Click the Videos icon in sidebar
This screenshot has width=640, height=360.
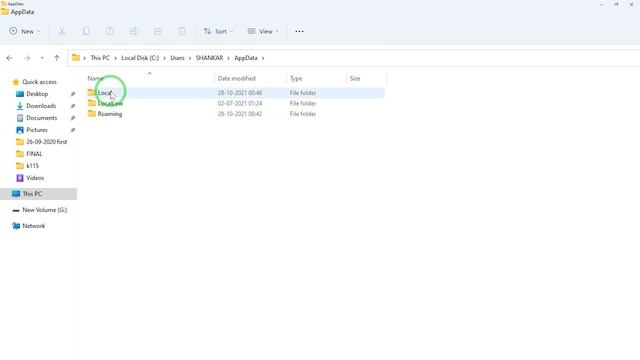click(x=20, y=178)
